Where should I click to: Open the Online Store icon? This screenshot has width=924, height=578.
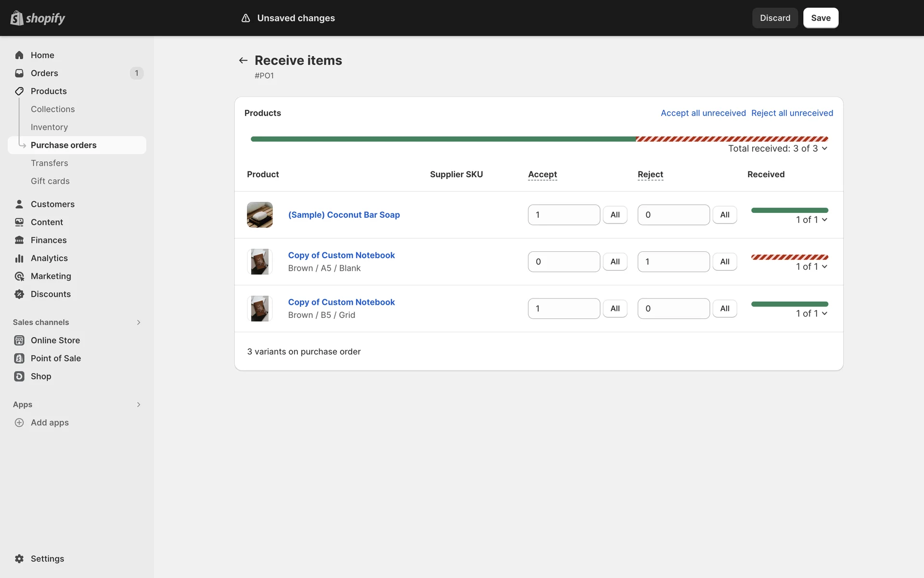(19, 340)
